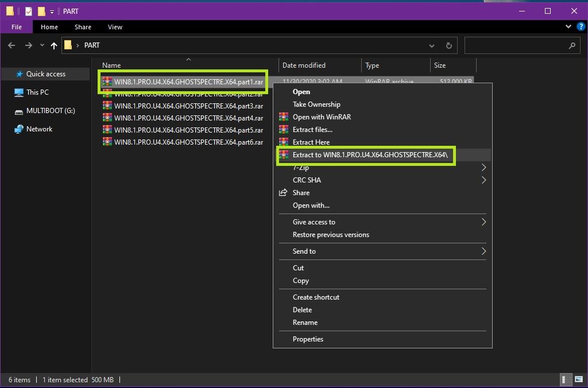Viewport: 588px width, 388px height.
Task: Expand the CRC SHA submenu
Action: 483,180
